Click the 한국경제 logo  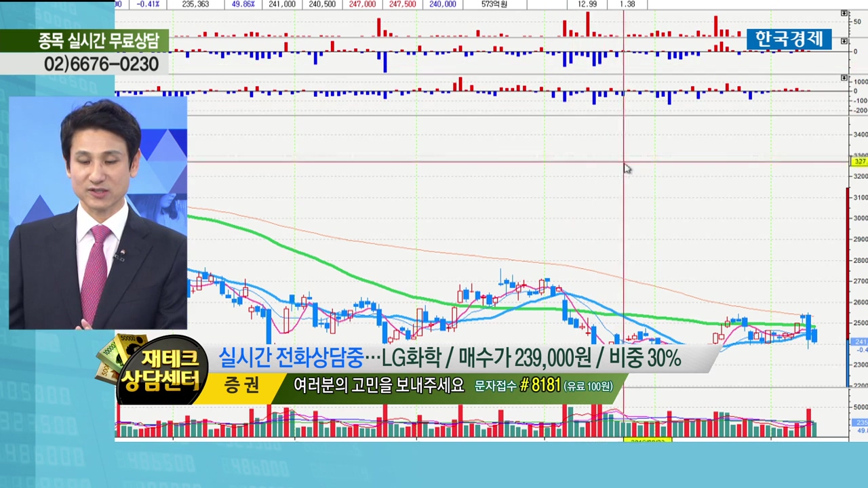point(789,39)
